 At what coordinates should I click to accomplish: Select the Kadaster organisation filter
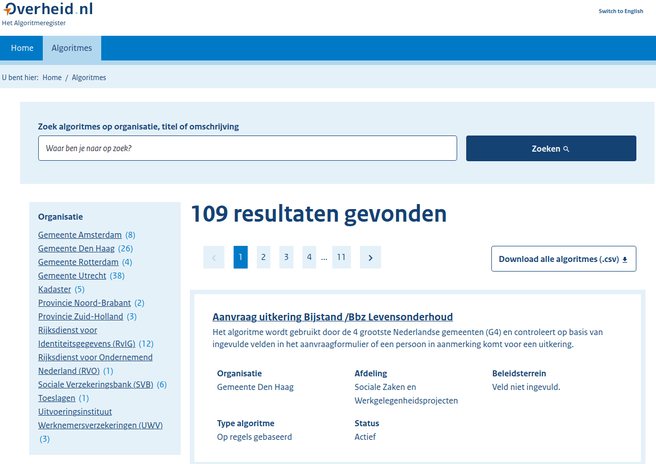[54, 289]
